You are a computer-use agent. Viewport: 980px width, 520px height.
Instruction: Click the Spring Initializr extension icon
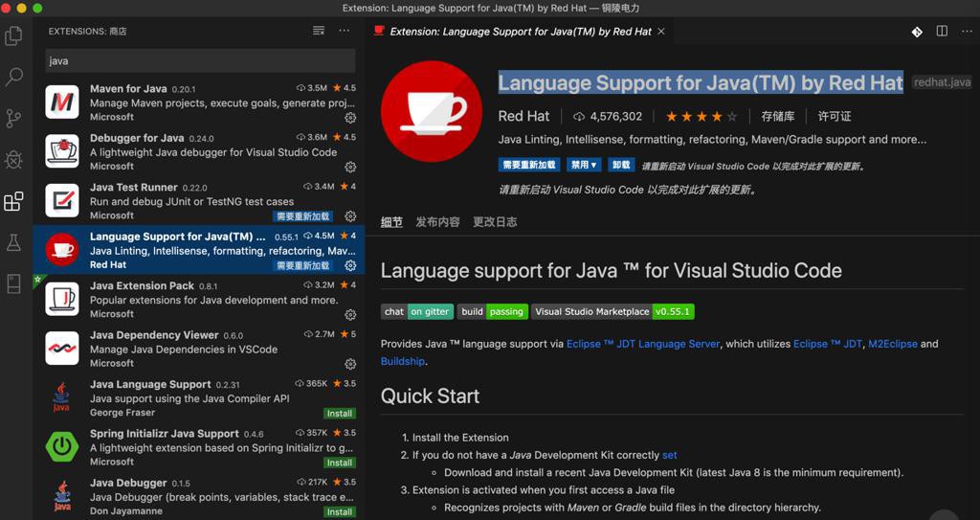tap(62, 447)
